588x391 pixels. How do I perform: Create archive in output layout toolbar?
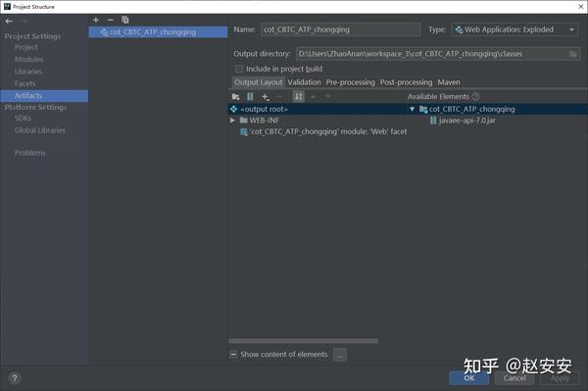click(250, 97)
